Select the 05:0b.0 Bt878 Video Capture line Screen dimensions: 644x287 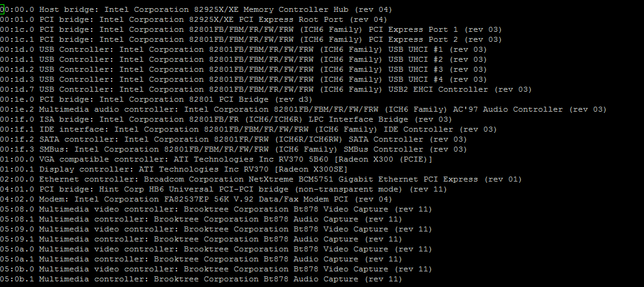[216, 270]
